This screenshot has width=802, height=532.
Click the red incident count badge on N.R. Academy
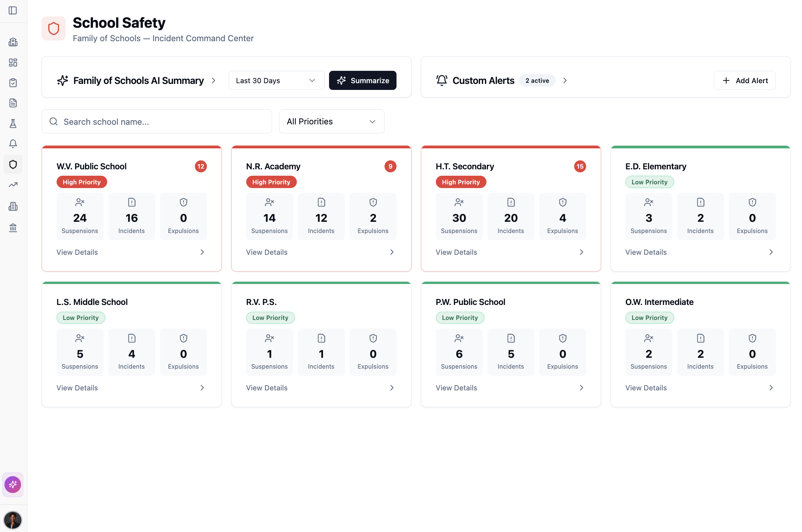(x=391, y=166)
